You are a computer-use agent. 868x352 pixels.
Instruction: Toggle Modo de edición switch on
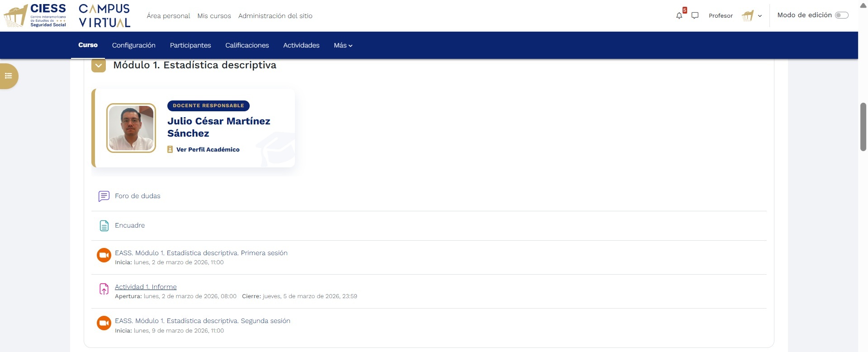click(x=841, y=15)
